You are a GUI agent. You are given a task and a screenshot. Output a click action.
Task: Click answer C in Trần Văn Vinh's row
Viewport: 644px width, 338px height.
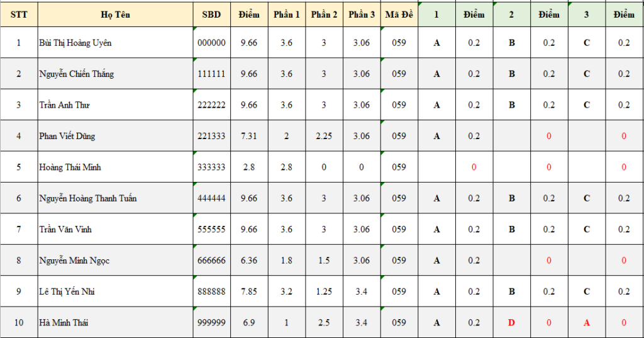587,230
